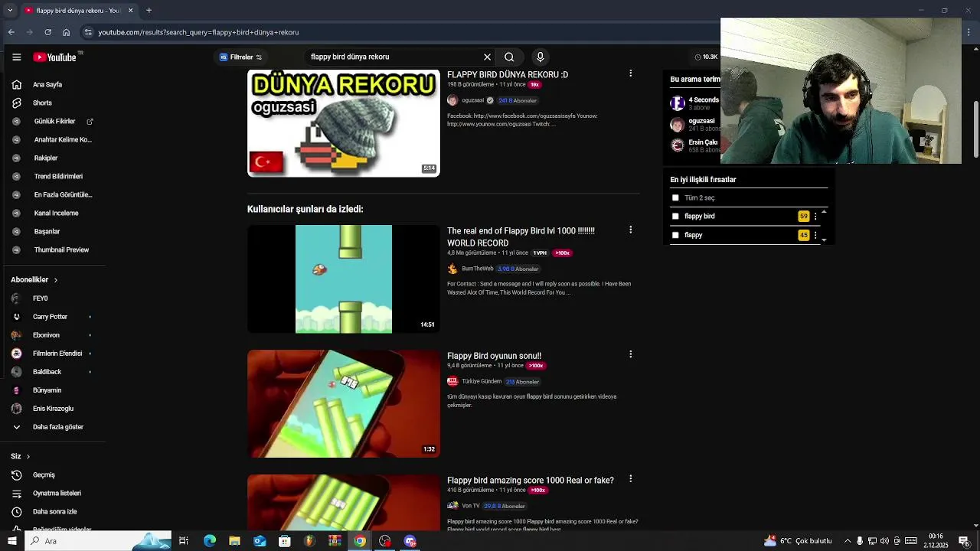This screenshot has width=980, height=551.
Task: Click the browser back arrow
Action: (x=11, y=32)
